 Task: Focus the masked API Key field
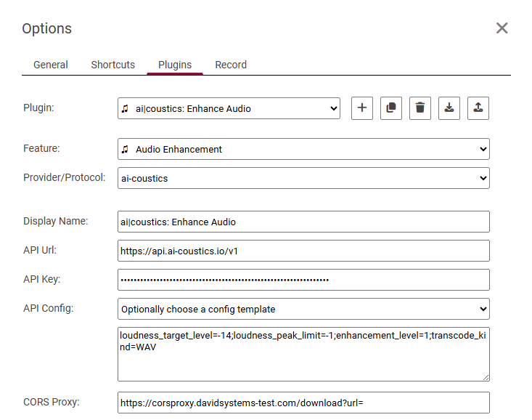tap(303, 280)
